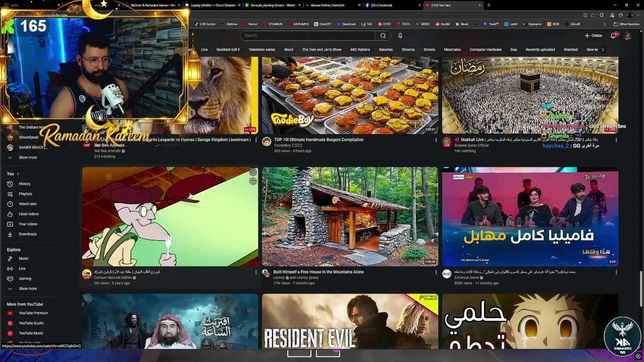Open Lesnoy channel avatar

(x=266, y=273)
